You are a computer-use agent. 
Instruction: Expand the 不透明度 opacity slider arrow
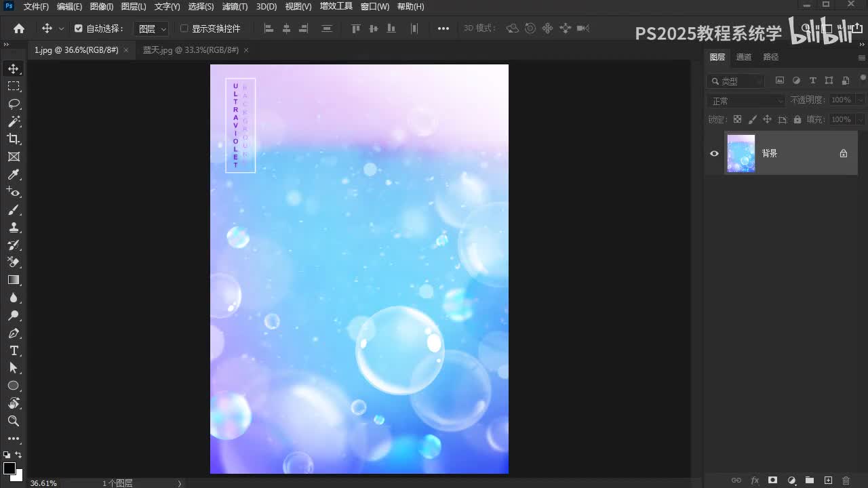tap(861, 100)
